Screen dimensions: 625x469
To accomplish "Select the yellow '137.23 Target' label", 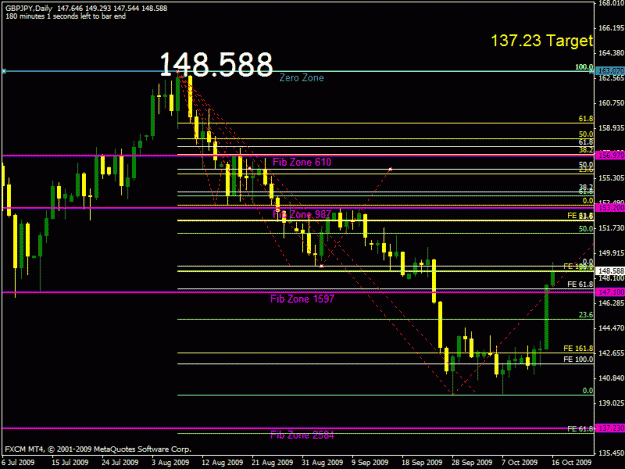I will [x=542, y=41].
